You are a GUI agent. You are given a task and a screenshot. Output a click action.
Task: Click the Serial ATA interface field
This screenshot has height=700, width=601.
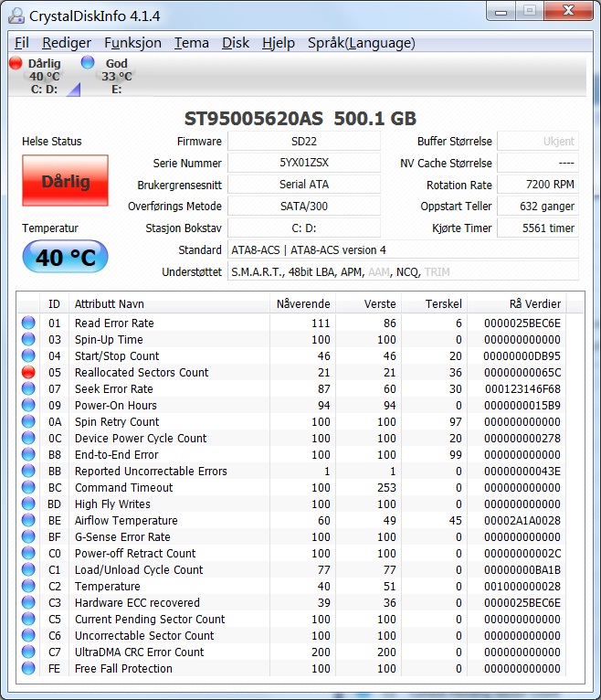[x=304, y=185]
